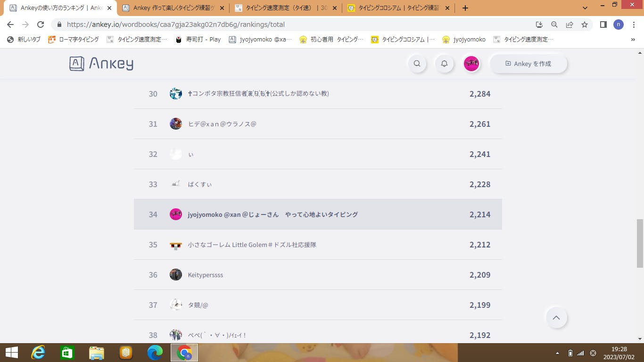Image resolution: width=644 pixels, height=362 pixels.
Task: Click the Ankey logo in the header
Action: click(101, 64)
